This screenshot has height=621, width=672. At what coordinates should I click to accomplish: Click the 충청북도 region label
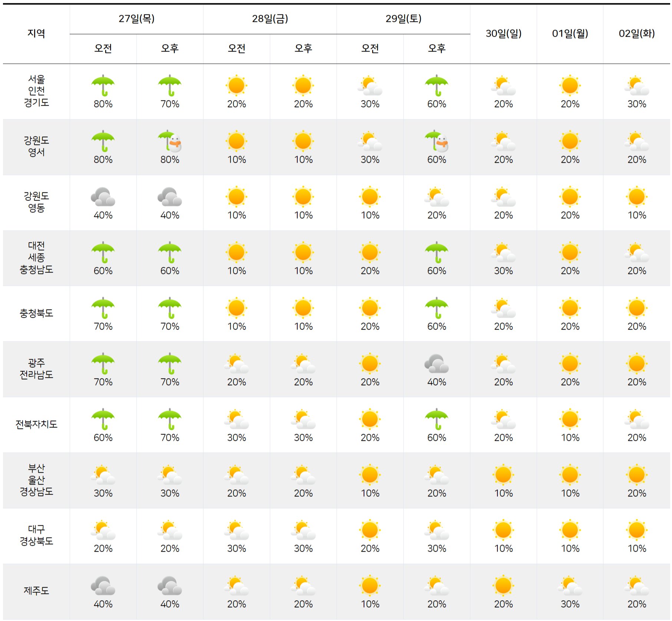36,313
